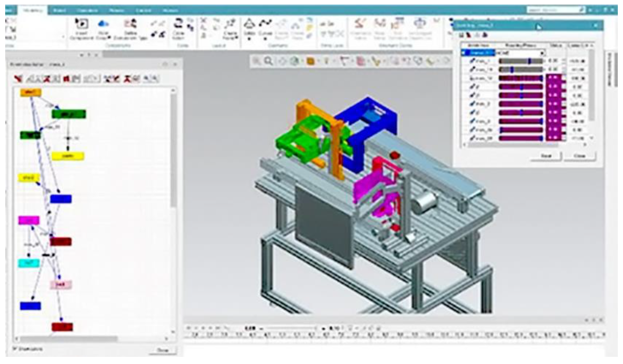The width and height of the screenshot is (623, 364).
Task: Click first red icon in Kinematics Editor toolbar
Action: (18, 79)
